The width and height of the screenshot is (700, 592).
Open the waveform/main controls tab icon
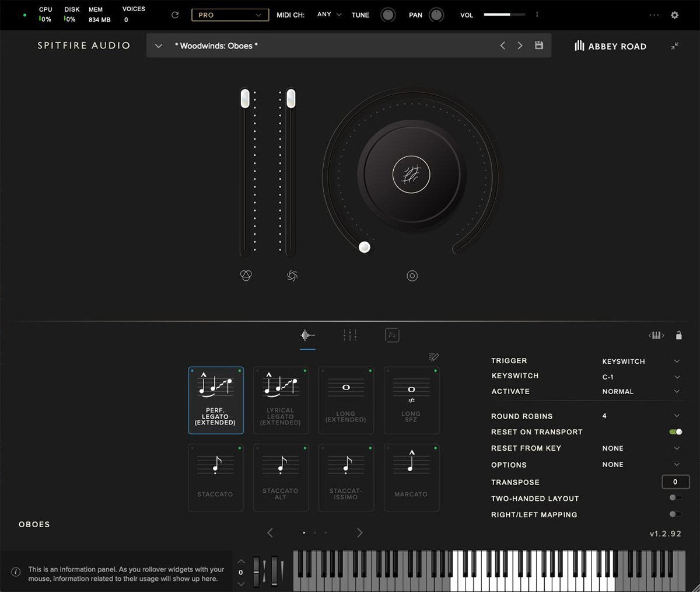pyautogui.click(x=308, y=335)
